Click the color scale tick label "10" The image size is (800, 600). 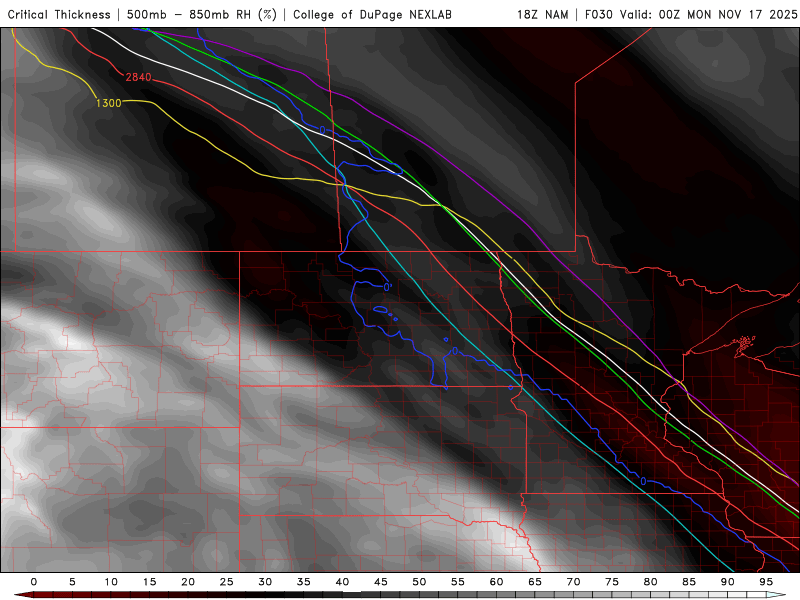tap(111, 582)
